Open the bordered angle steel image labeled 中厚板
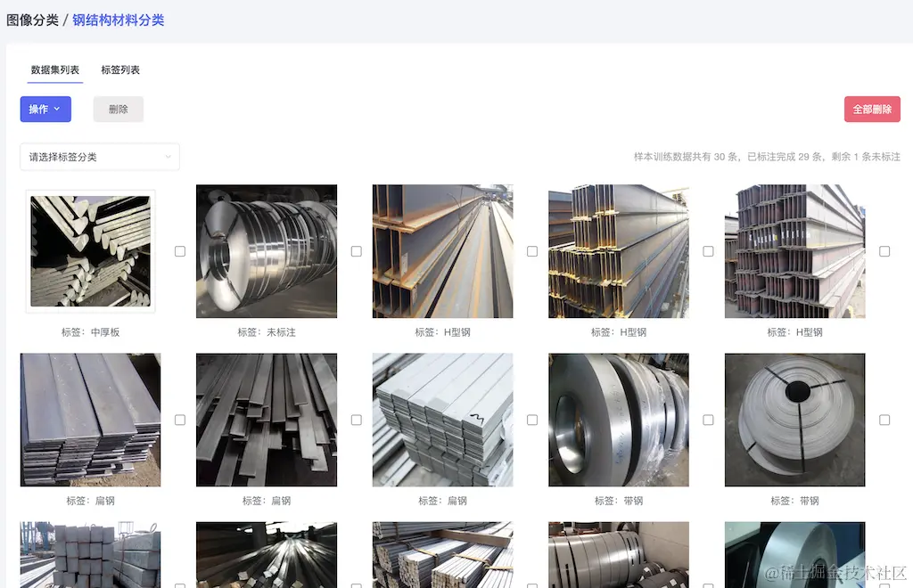 [90, 251]
